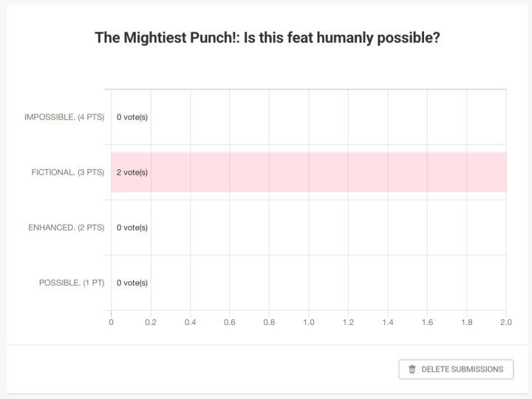Click the trash icon in Delete Submissions
The width and height of the screenshot is (532, 399).
click(412, 369)
